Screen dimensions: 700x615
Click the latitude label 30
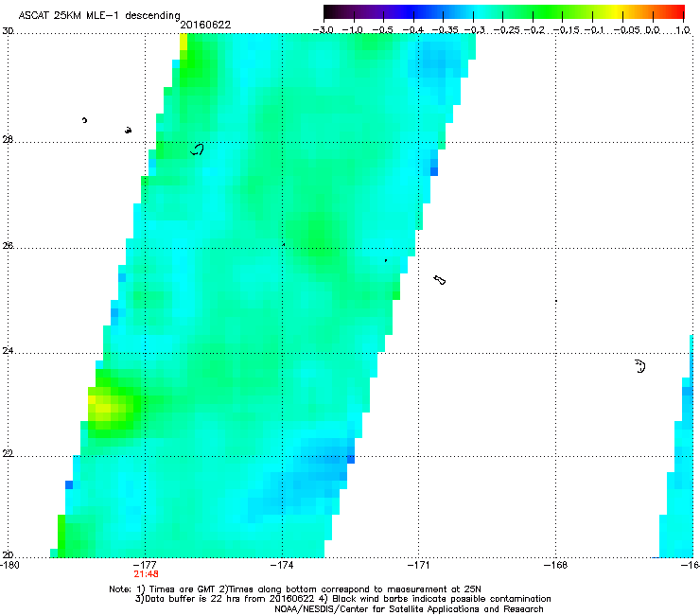pos(8,31)
